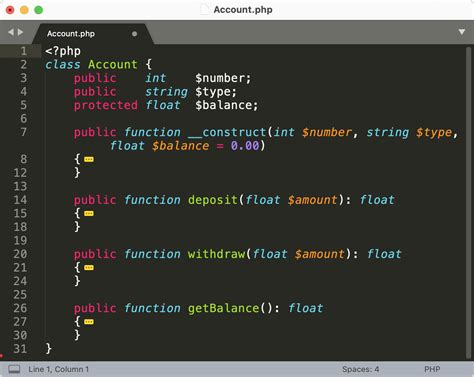
Task: Click the class name Account
Action: point(113,64)
